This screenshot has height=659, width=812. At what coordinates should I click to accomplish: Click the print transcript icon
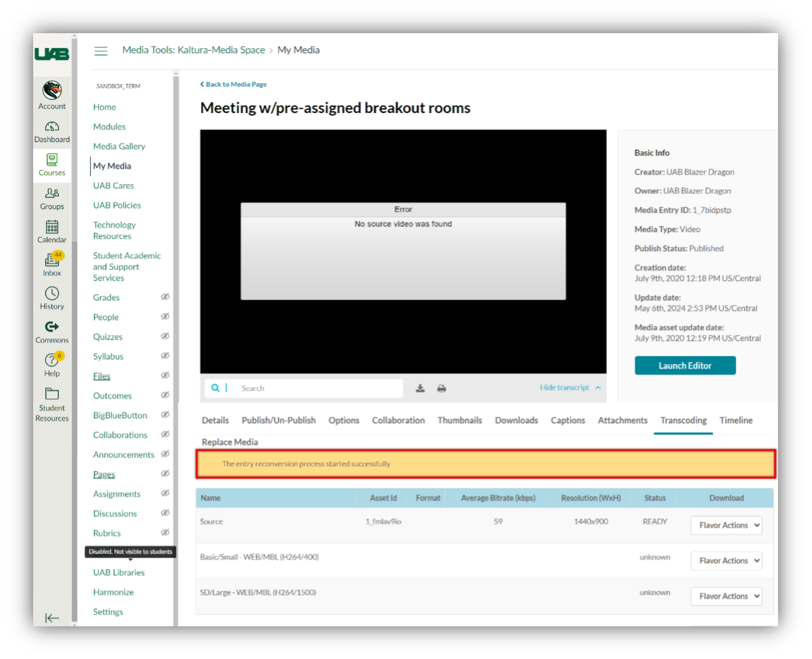442,388
